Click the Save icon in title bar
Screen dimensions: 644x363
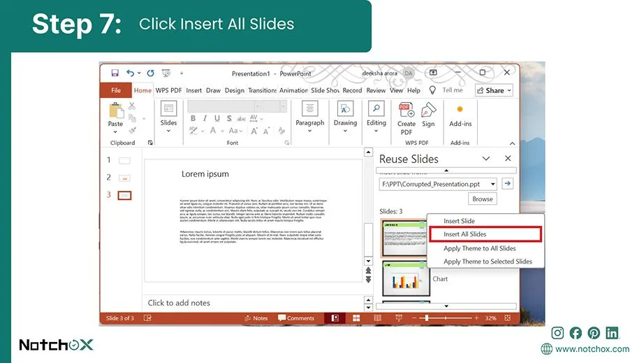(115, 73)
